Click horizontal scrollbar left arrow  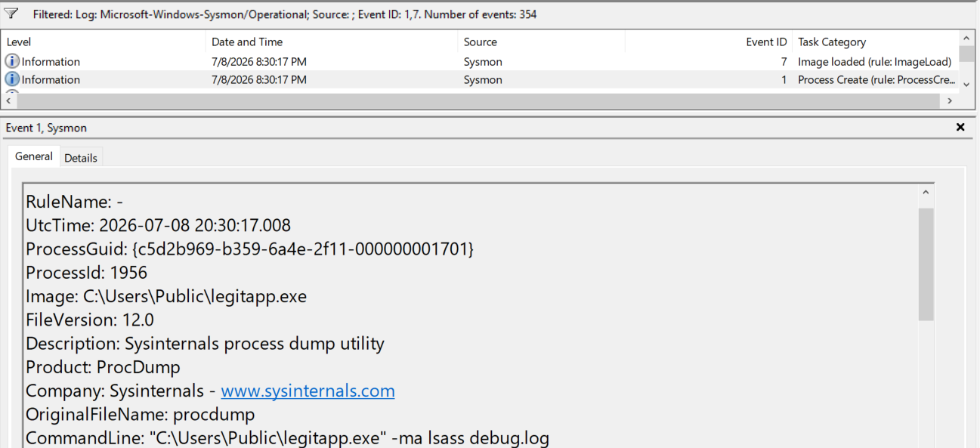[10, 100]
